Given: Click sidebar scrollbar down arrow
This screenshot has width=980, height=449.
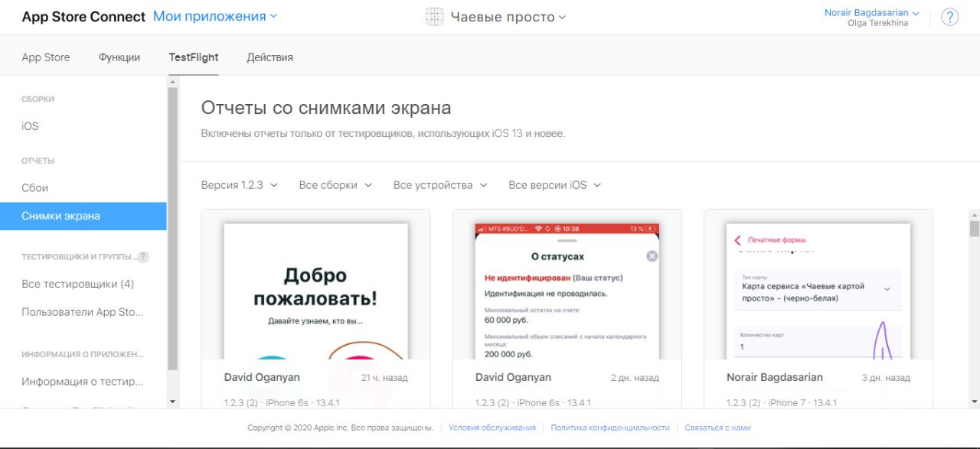Looking at the screenshot, I should click(x=172, y=401).
